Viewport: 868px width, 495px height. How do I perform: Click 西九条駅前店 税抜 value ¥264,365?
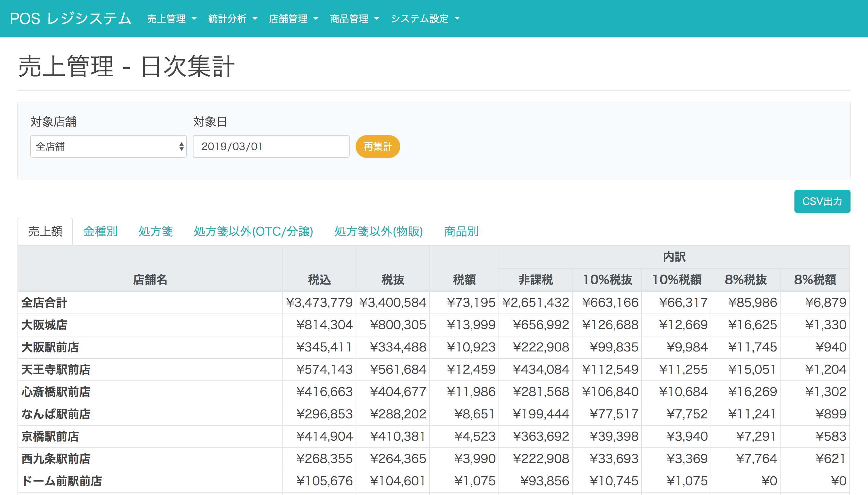pos(398,459)
